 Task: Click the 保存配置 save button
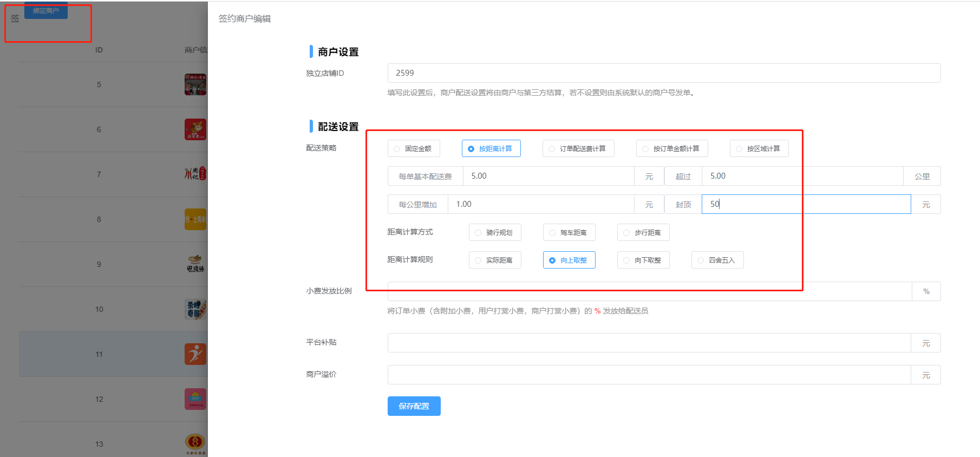click(414, 406)
